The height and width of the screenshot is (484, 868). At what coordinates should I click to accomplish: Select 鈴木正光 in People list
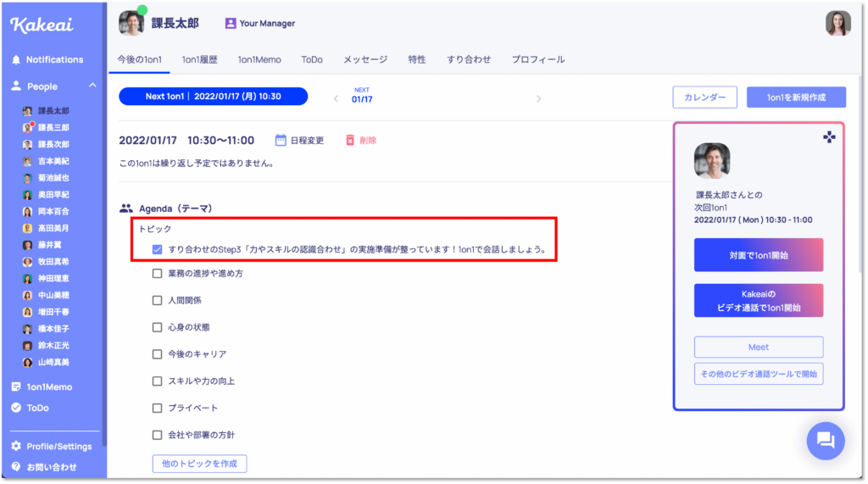[x=53, y=346]
